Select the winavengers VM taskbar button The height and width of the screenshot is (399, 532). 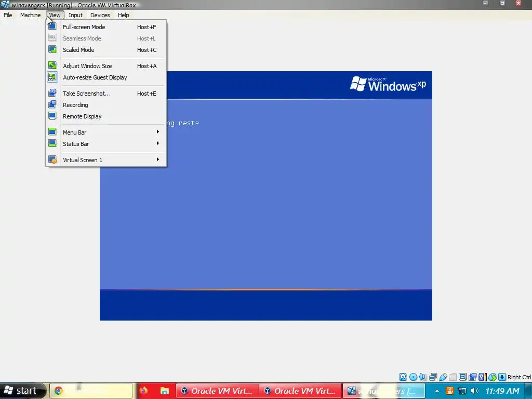pos(383,391)
